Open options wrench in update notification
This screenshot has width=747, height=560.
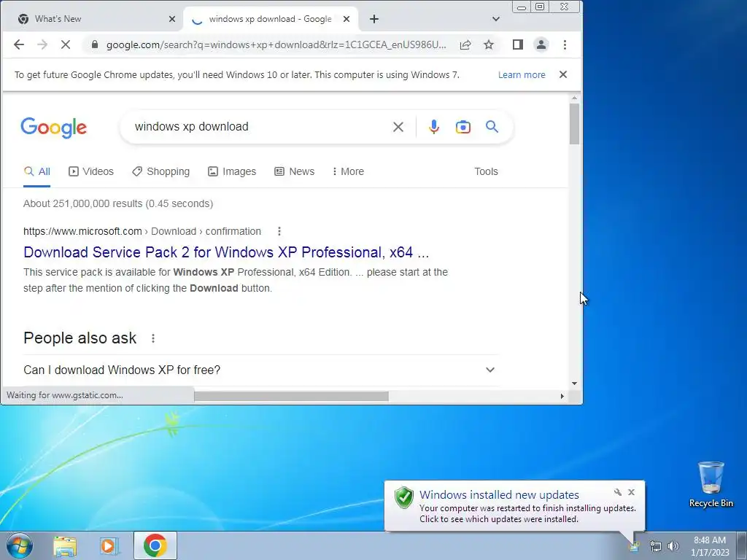coord(618,492)
